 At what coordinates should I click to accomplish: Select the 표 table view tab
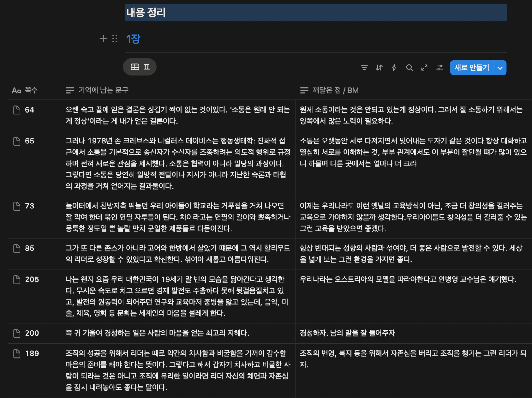point(140,67)
